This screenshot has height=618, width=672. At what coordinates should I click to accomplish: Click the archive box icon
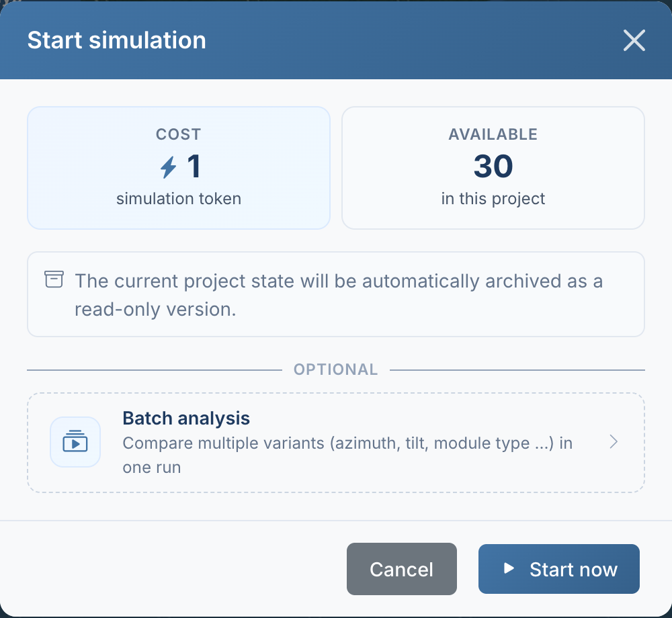coord(54,279)
